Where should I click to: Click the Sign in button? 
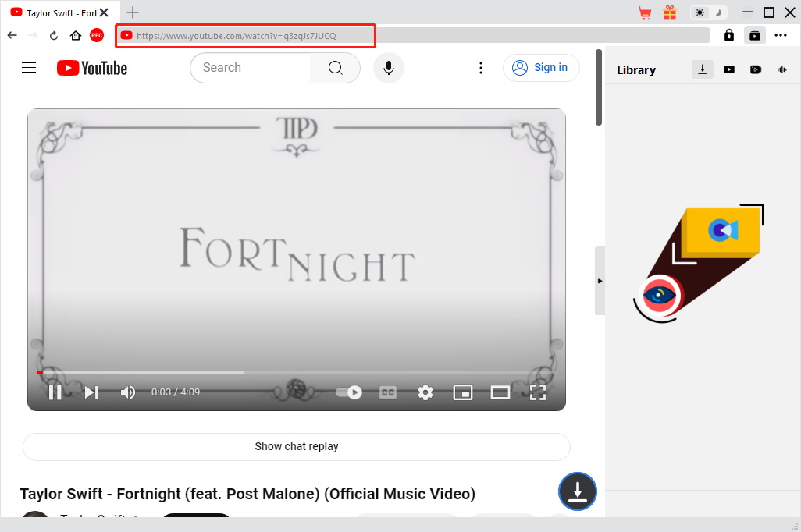[x=541, y=67]
